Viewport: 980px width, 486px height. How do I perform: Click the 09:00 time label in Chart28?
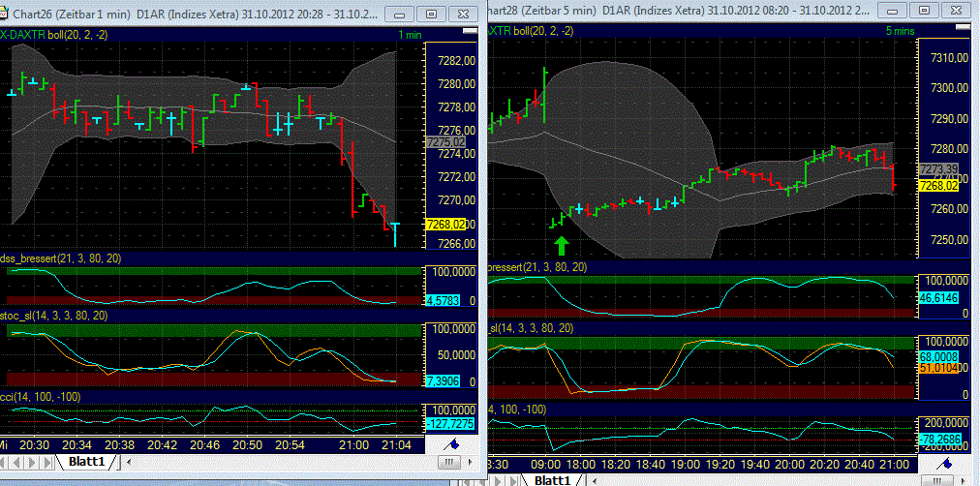point(547,464)
